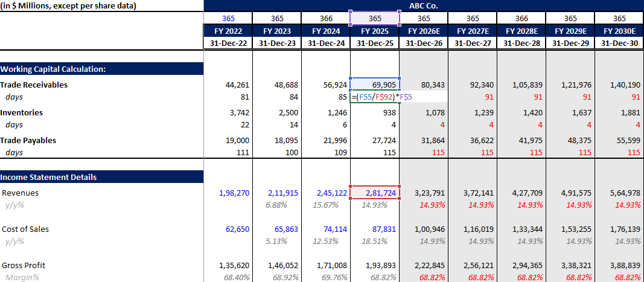Select Gross Profit value 1,93,893

380,265
